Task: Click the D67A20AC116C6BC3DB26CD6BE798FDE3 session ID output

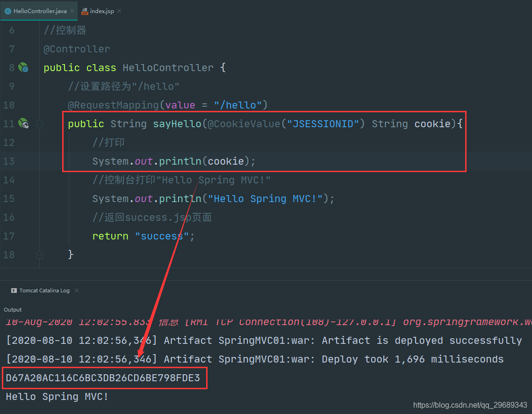Action: (103, 378)
